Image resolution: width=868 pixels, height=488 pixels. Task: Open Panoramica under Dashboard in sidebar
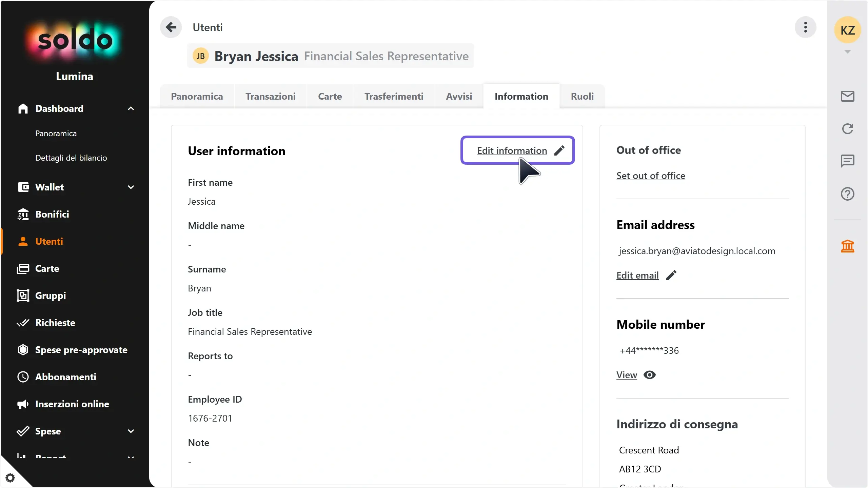tap(56, 134)
